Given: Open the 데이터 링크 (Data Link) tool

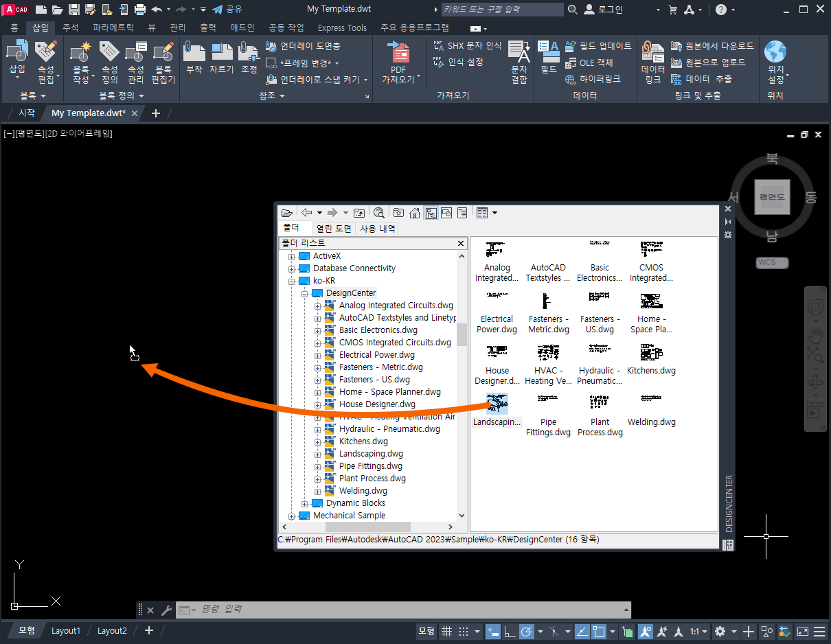Looking at the screenshot, I should coord(653,62).
